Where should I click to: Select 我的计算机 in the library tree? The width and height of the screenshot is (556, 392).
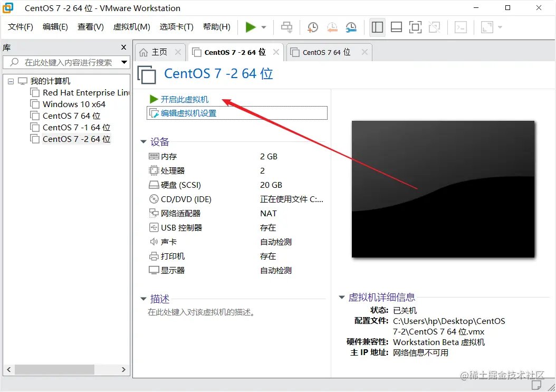pos(50,81)
